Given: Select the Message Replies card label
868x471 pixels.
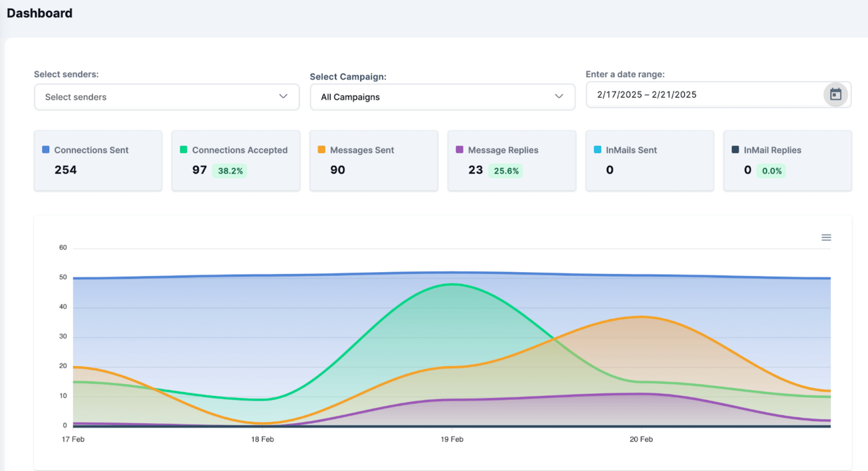Looking at the screenshot, I should point(503,150).
